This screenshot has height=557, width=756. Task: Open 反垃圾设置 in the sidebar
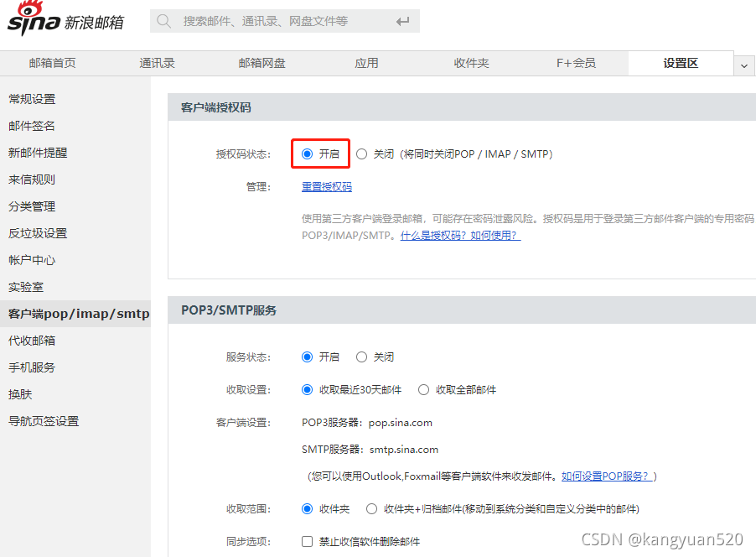pos(38,233)
